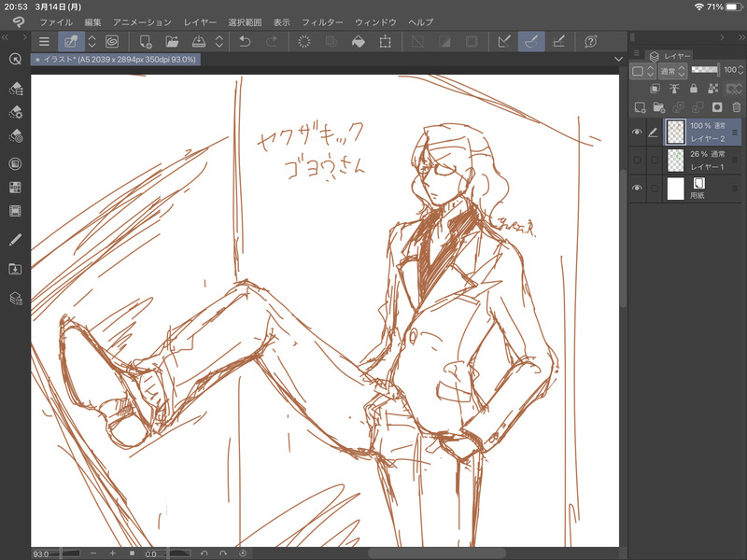Undo the last stroke
This screenshot has width=747, height=560.
(x=245, y=41)
